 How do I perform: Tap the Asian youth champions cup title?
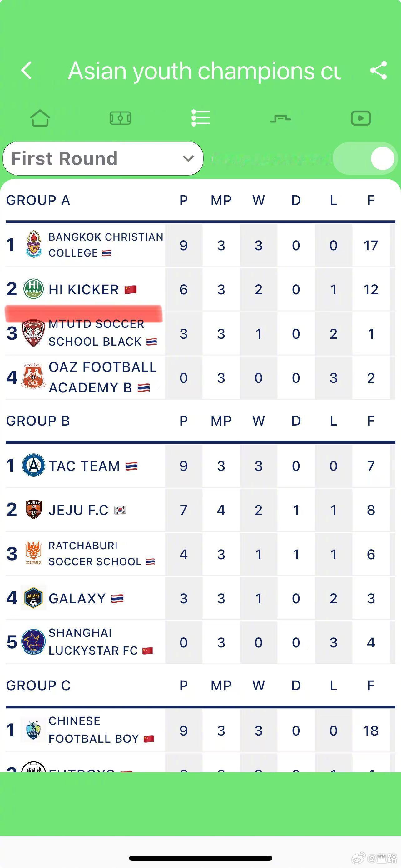[204, 71]
